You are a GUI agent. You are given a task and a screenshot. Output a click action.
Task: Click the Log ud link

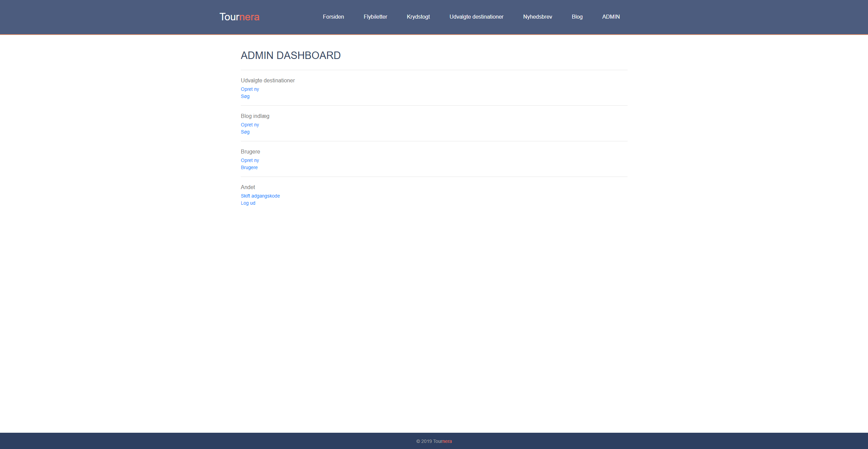pyautogui.click(x=248, y=203)
